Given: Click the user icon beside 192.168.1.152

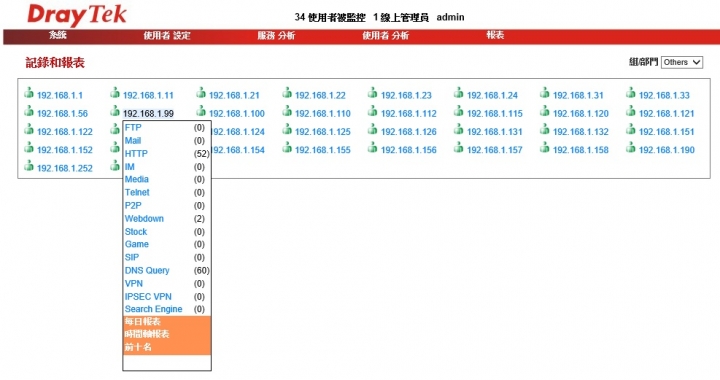Looking at the screenshot, I should point(29,147).
